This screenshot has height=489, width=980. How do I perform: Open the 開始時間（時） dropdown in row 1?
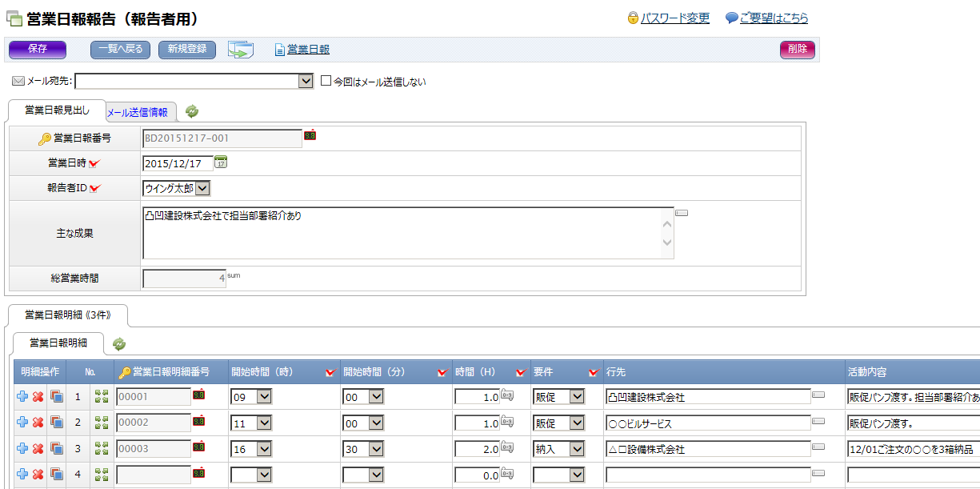point(265,396)
